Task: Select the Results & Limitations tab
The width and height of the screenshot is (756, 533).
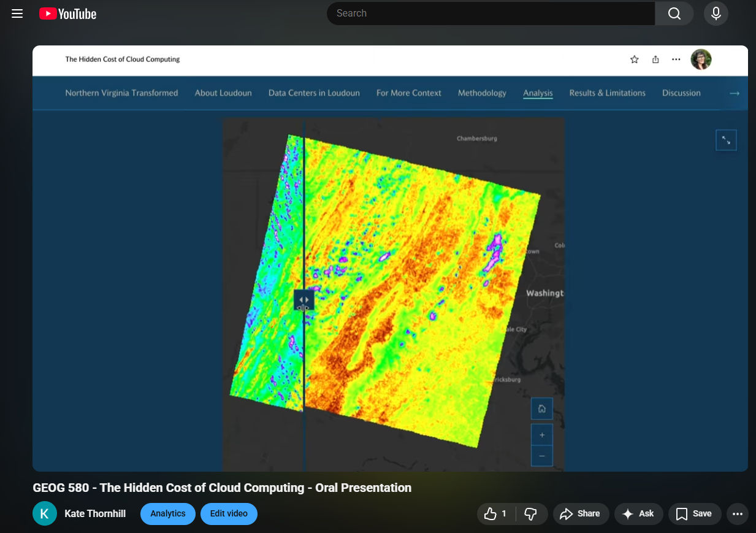Action: pos(607,93)
